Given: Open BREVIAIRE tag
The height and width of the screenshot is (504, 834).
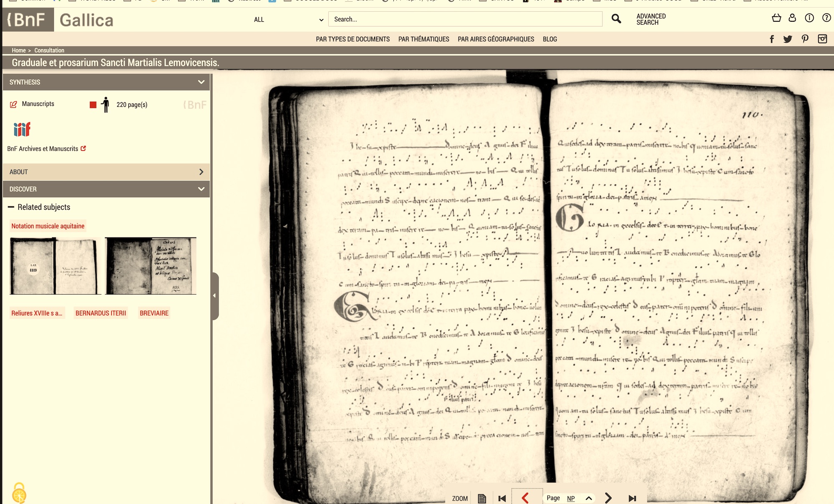Looking at the screenshot, I should 154,313.
